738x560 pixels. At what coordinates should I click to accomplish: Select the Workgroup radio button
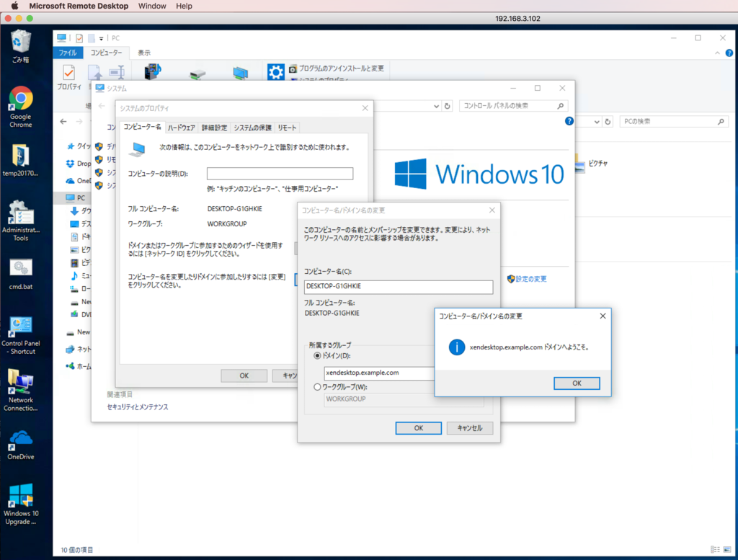317,387
